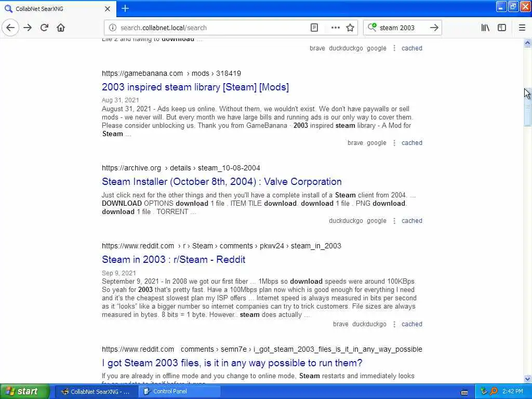The image size is (532, 399).
Task: Go back to the previous page
Action: click(10, 28)
